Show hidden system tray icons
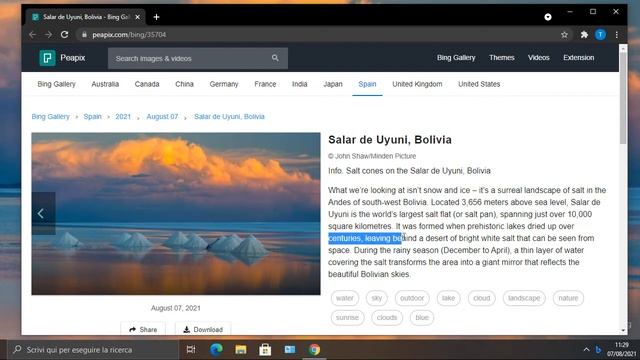This screenshot has width=640, height=360. (x=586, y=349)
